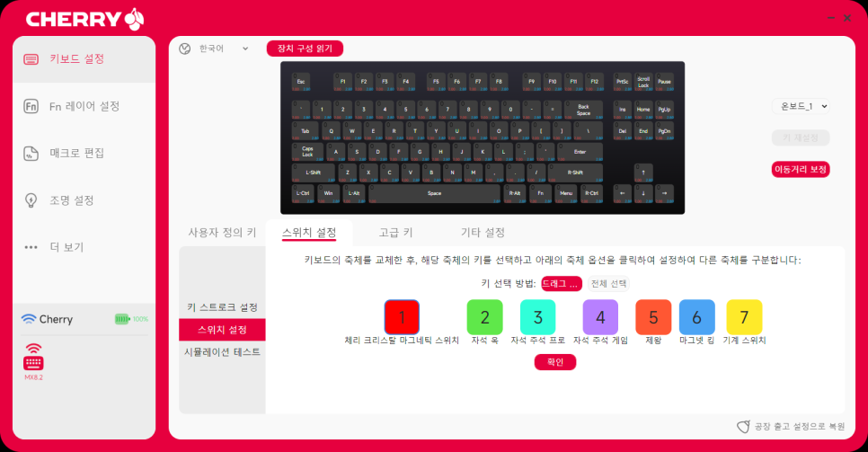Click the language globe icon
This screenshot has width=868, height=452.
point(185,49)
